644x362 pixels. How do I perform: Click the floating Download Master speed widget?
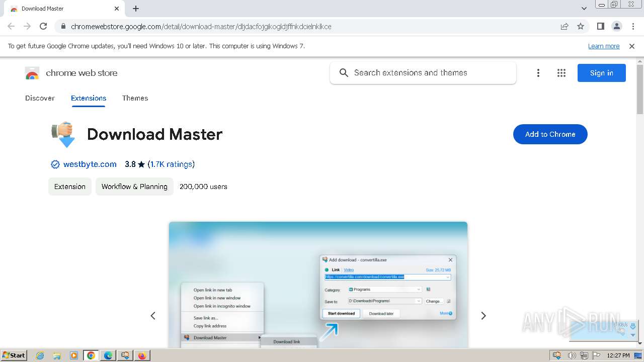(603, 331)
